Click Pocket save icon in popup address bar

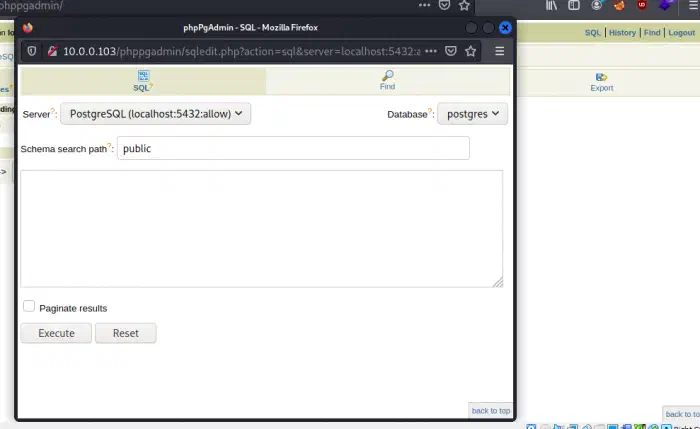coord(451,51)
